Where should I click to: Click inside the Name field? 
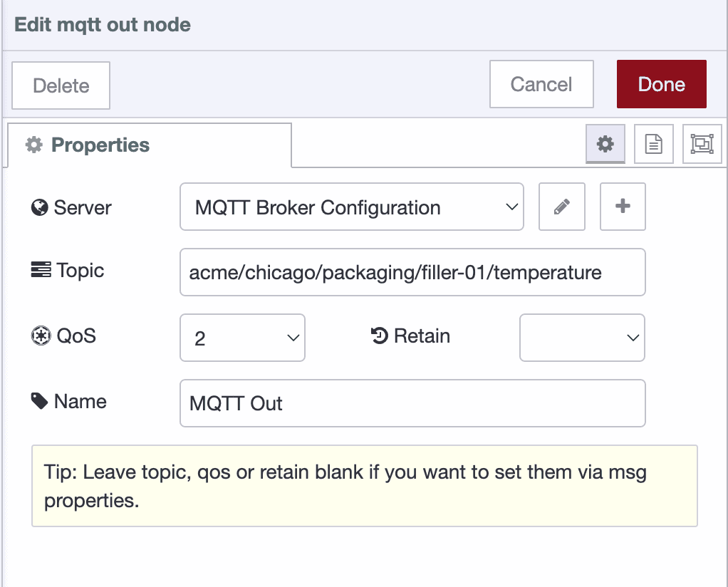click(x=412, y=402)
